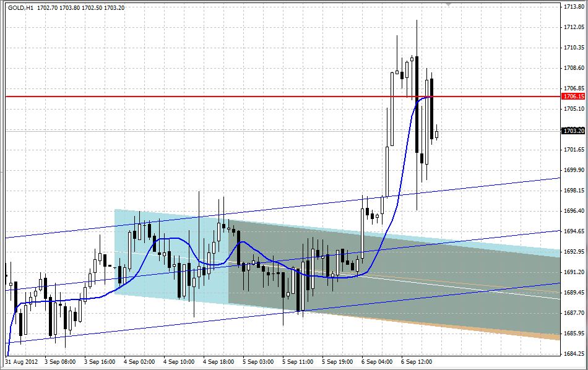Click the 1684.25 price axis label
This screenshot has height=370, width=588.
(574, 353)
